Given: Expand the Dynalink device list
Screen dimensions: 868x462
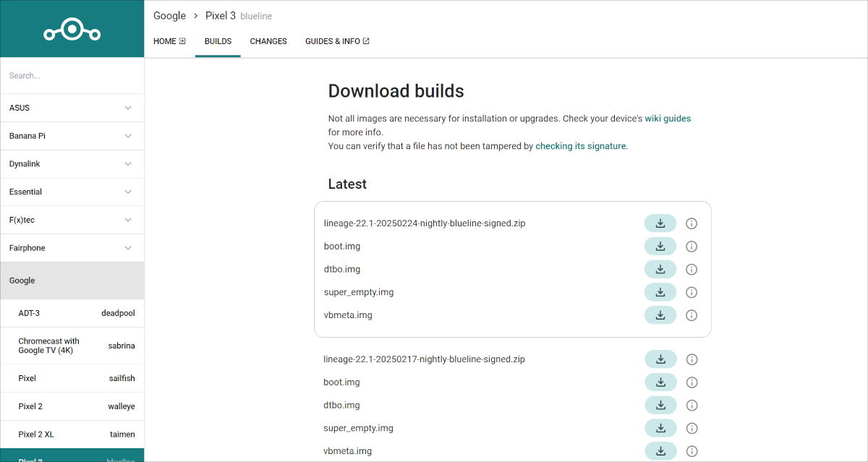Looking at the screenshot, I should pyautogui.click(x=72, y=164).
